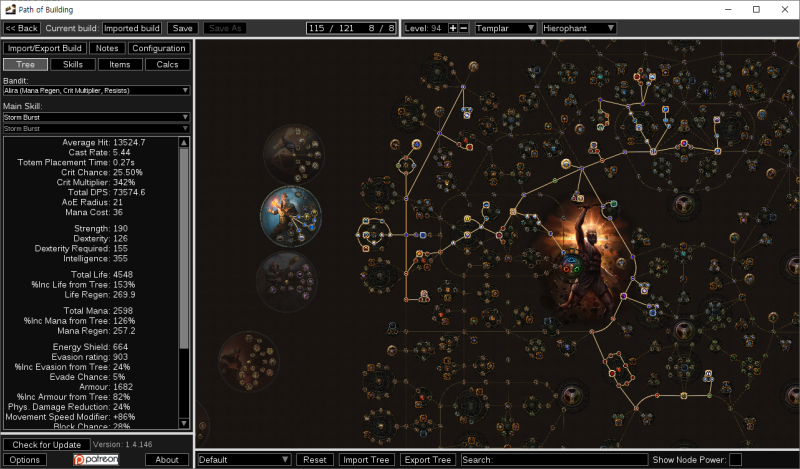Enable the Show Node Power checkbox
This screenshot has height=469, width=800.
(x=735, y=460)
